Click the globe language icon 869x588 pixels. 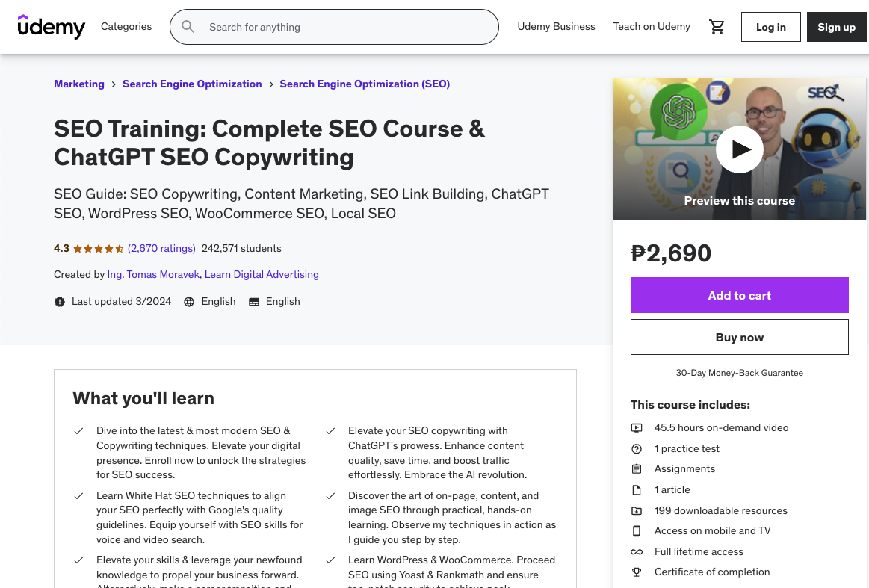coord(189,302)
